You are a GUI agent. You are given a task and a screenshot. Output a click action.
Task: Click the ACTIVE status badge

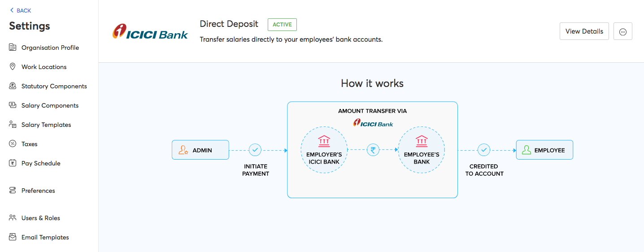tap(282, 25)
